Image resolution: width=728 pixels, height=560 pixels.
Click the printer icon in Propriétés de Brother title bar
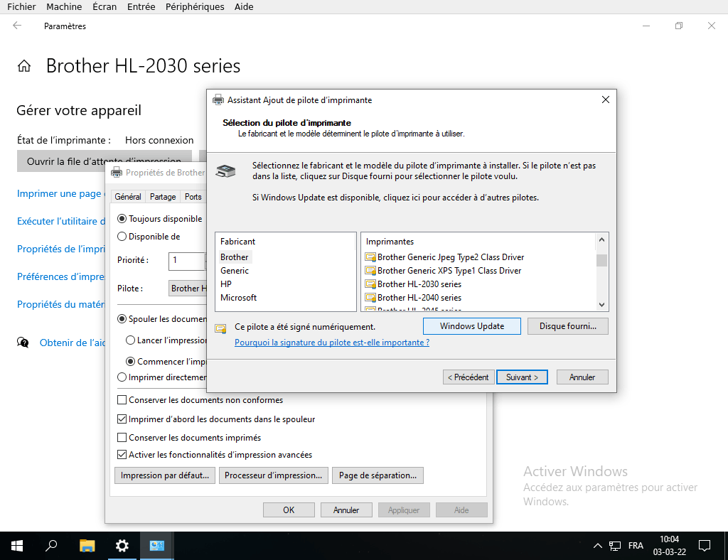click(116, 172)
